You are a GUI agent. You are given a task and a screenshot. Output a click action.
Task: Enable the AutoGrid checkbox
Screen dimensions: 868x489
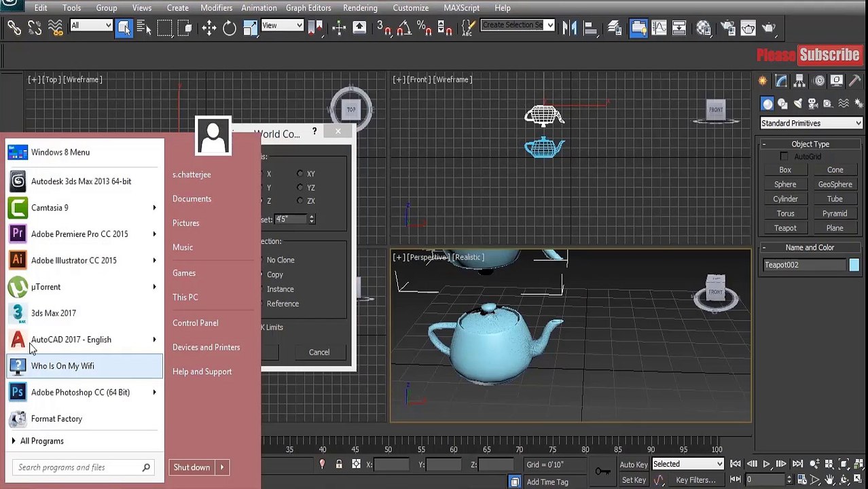tap(784, 157)
